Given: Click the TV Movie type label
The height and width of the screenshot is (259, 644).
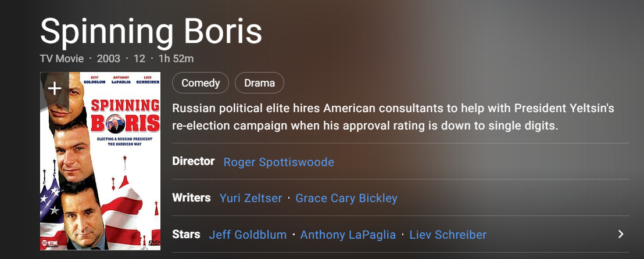Looking at the screenshot, I should (62, 59).
